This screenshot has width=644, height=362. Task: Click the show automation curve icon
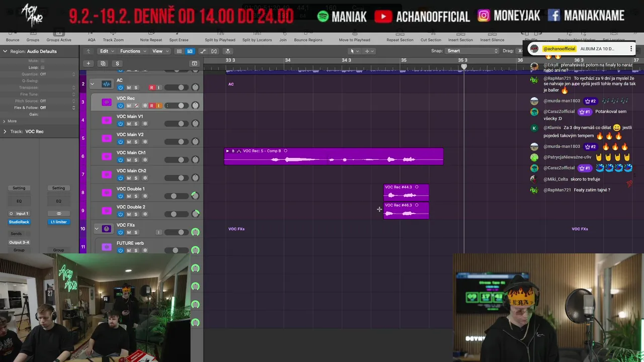203,51
